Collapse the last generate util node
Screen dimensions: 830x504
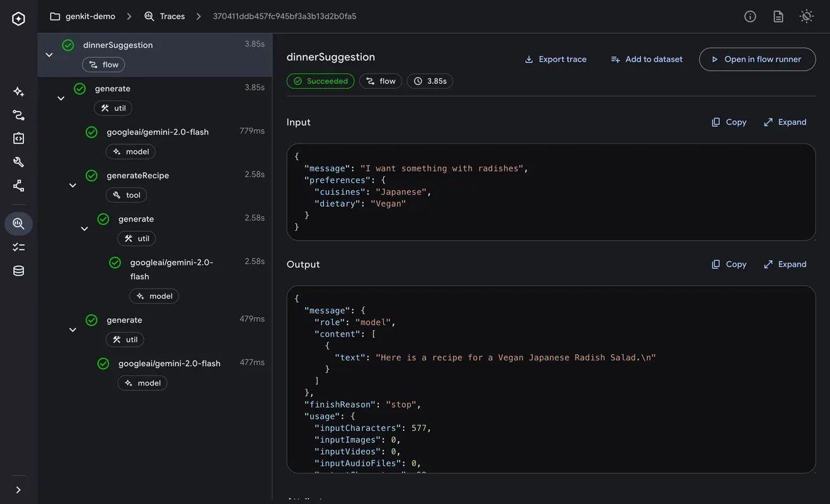(72, 330)
